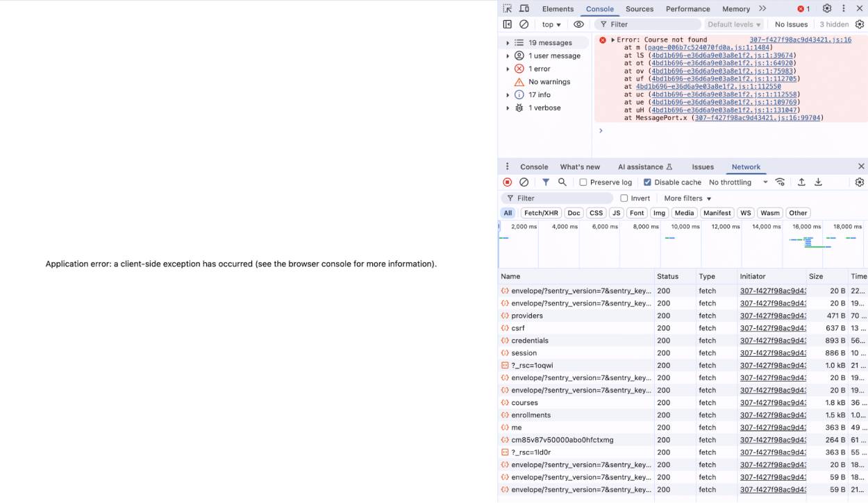Screen dimensions: 868x503
Task: Open the live expression eye icon
Action: pyautogui.click(x=578, y=24)
